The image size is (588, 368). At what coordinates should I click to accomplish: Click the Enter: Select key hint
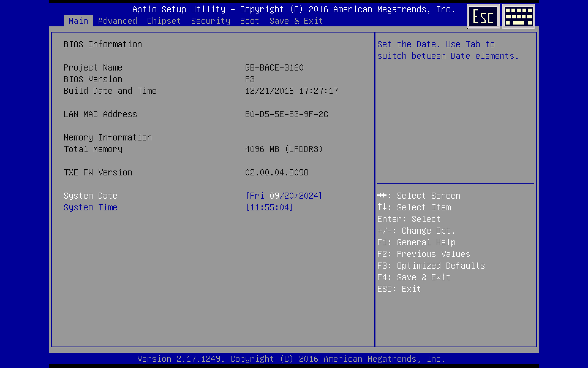coord(409,219)
